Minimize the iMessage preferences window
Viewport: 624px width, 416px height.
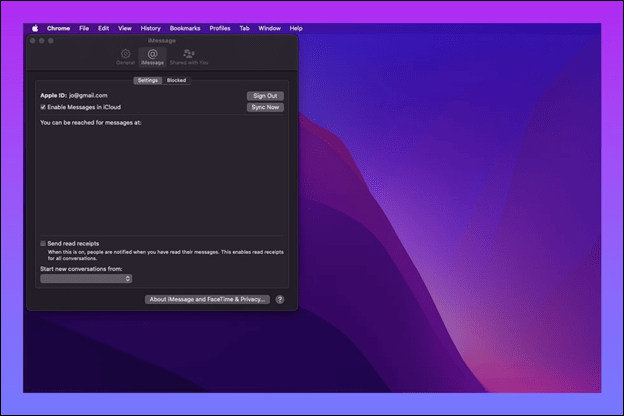coord(41,41)
